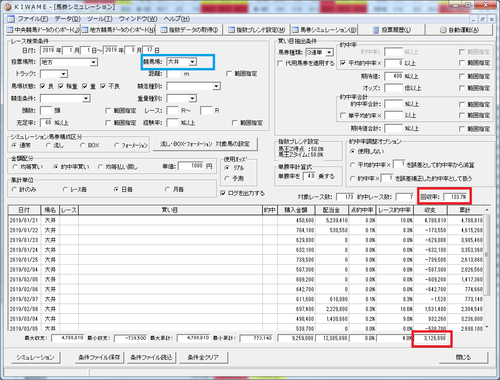
Task: Click the 充足率 input field showing 60
Action: [x=46, y=123]
